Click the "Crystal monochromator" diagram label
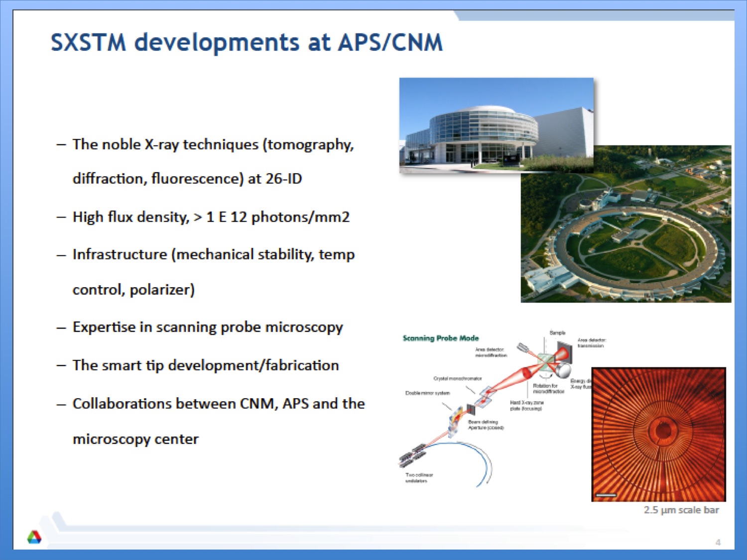The width and height of the screenshot is (747, 560). pyautogui.click(x=458, y=378)
